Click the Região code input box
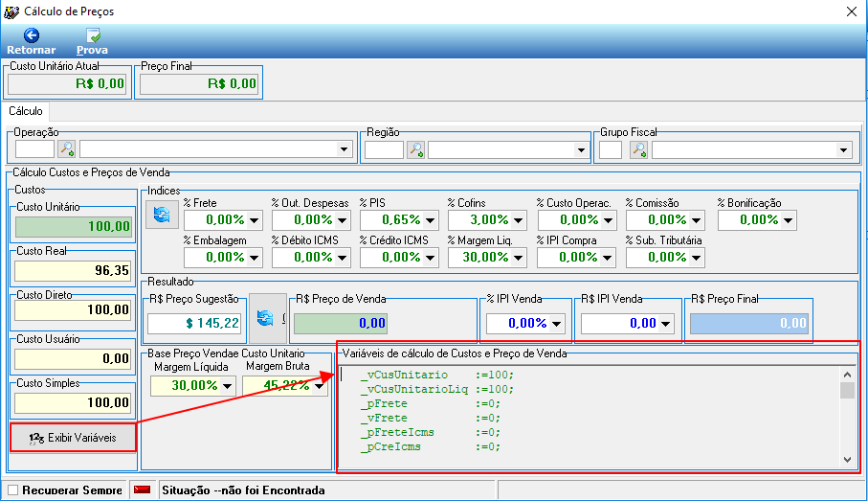This screenshot has width=868, height=501. (x=384, y=149)
